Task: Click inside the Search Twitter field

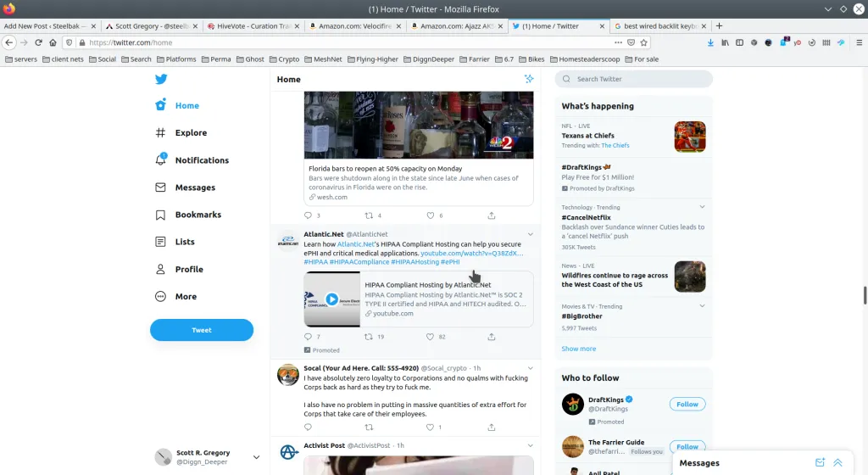Action: (x=634, y=79)
